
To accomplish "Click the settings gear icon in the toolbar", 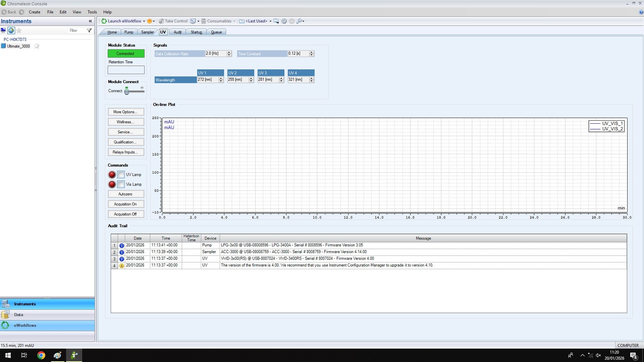I will [284, 21].
